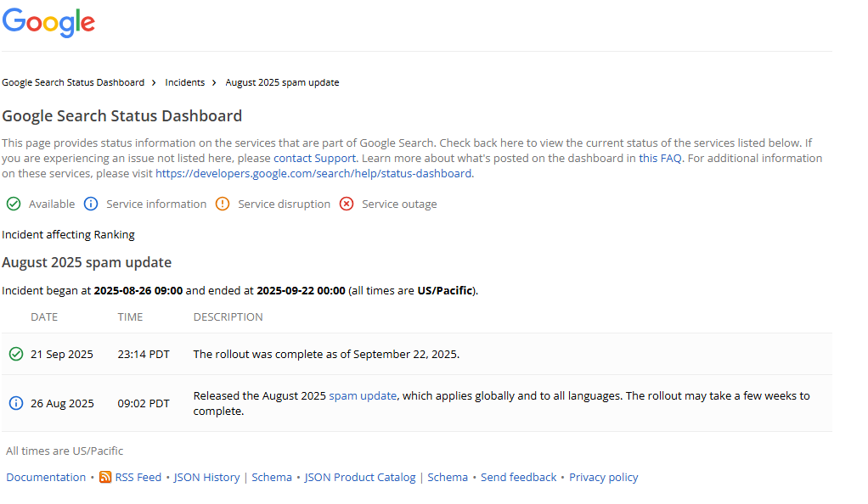Open the this FAQ link
This screenshot has height=504, width=868.
660,158
